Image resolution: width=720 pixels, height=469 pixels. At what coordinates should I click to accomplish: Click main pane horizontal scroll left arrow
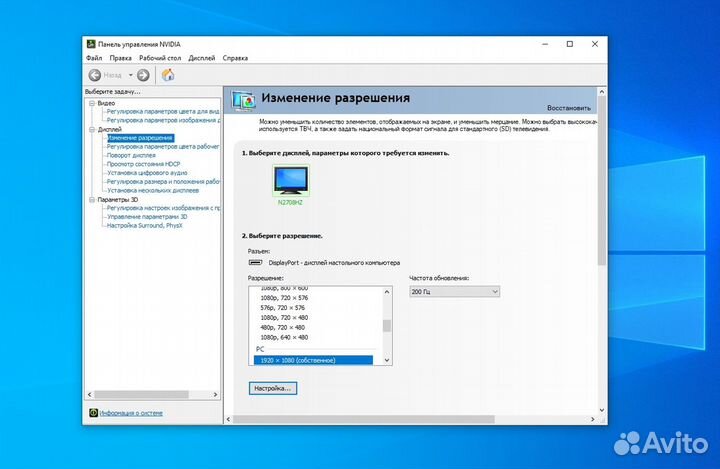[229, 419]
